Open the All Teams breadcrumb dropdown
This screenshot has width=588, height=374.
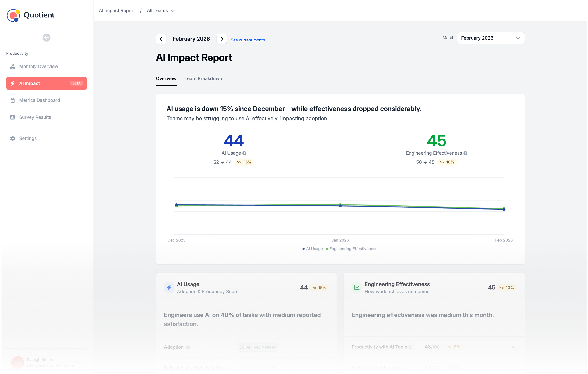point(161,10)
